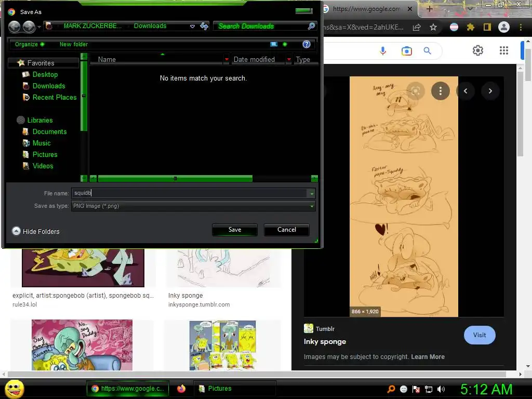
Task: Click the File name text field
Action: click(190, 193)
